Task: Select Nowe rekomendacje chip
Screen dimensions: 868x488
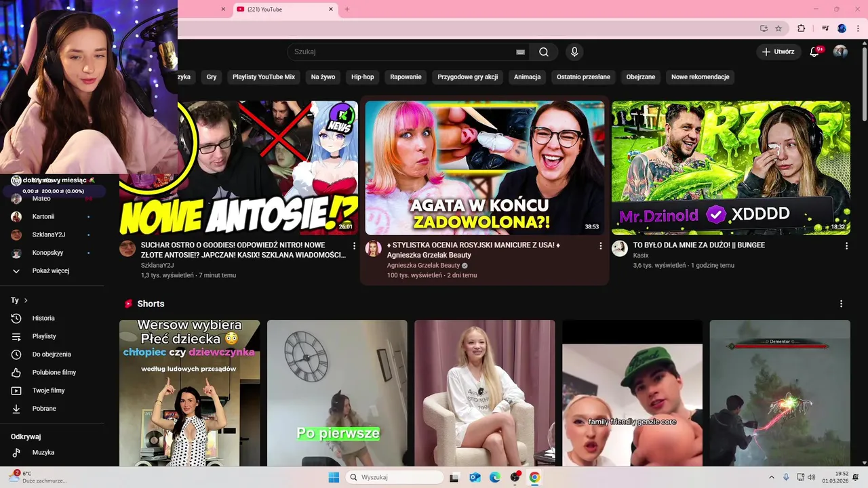Action: pyautogui.click(x=700, y=77)
